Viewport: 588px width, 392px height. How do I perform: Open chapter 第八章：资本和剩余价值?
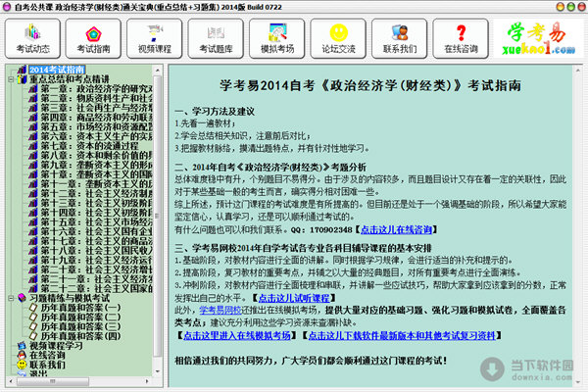click(96, 155)
